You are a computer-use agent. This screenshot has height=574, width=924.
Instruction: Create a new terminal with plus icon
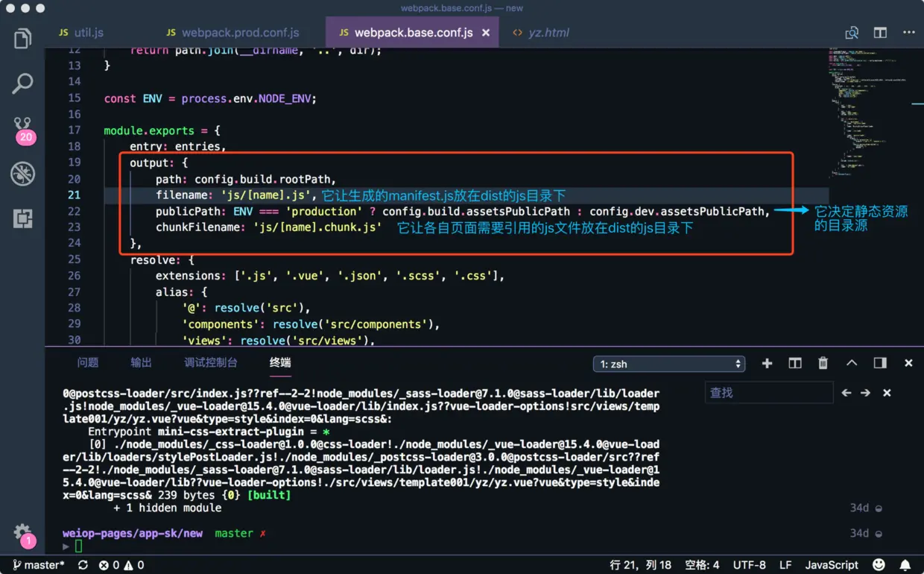(x=767, y=363)
